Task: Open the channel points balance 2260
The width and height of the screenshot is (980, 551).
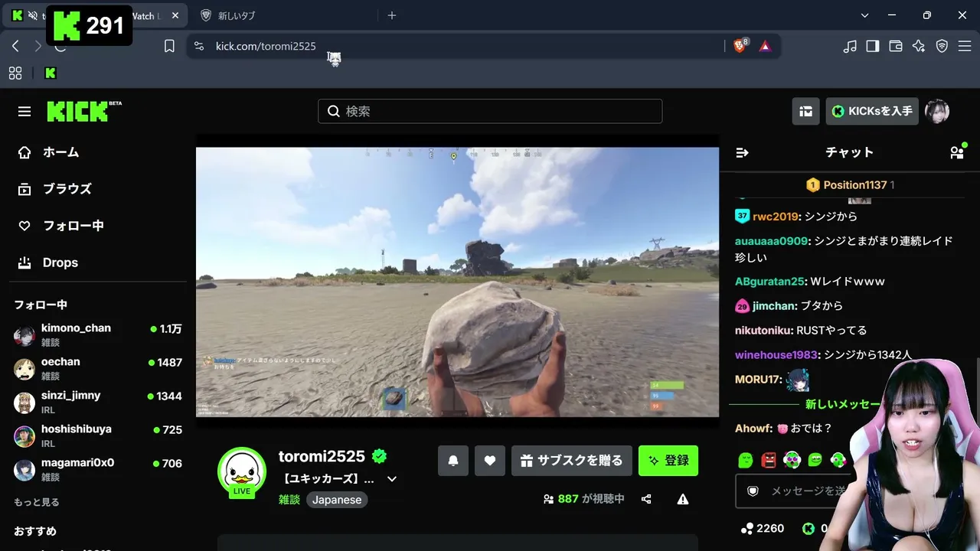Action: point(763,528)
